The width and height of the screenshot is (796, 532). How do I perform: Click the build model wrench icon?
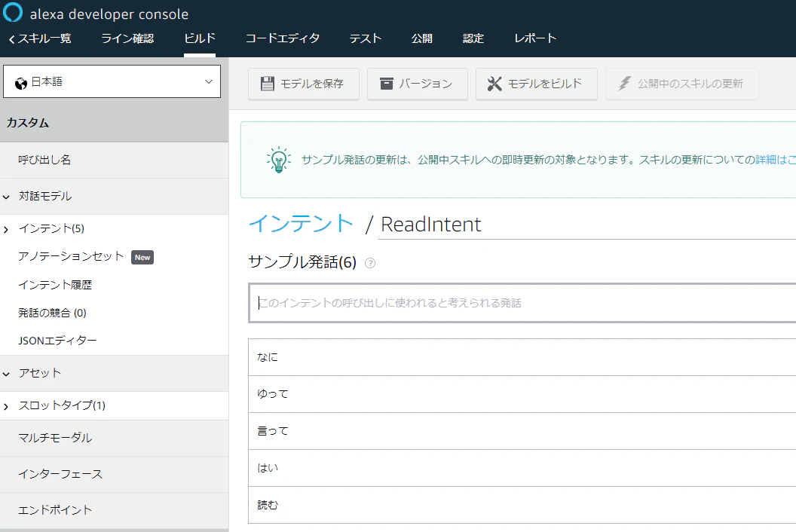(494, 84)
